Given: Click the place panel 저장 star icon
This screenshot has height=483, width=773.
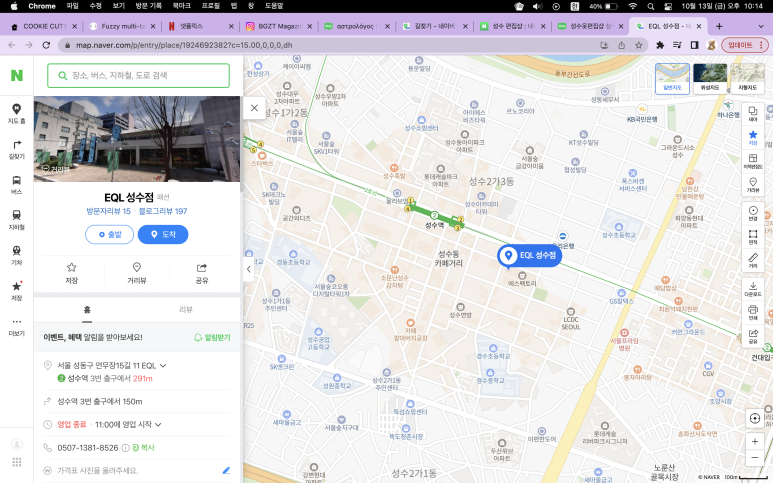Looking at the screenshot, I should (71, 273).
